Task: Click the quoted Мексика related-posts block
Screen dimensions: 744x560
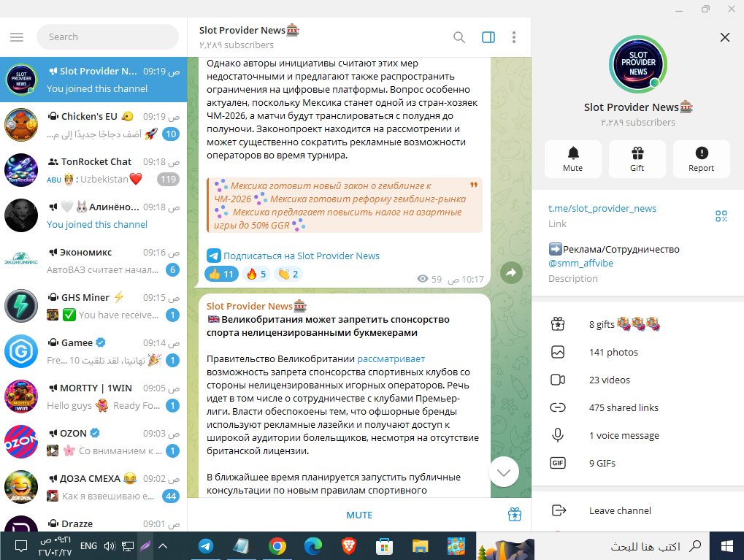Action: pos(345,205)
